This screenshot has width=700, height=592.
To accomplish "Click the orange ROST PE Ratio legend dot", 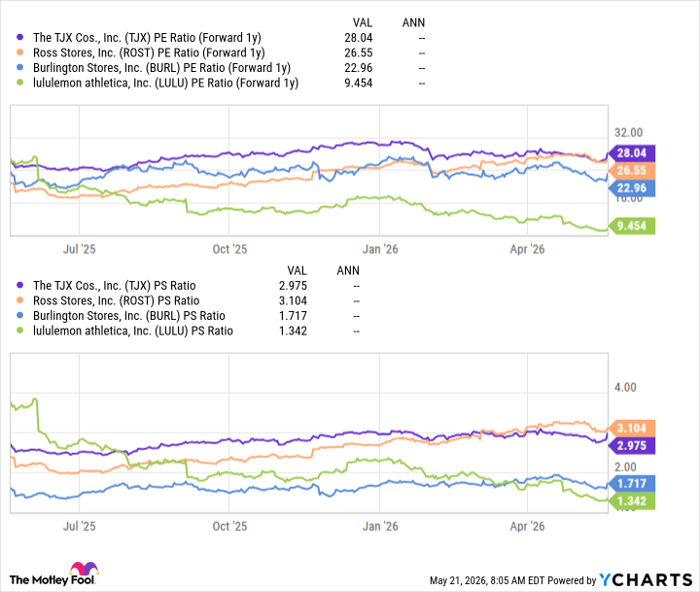I will tap(19, 52).
